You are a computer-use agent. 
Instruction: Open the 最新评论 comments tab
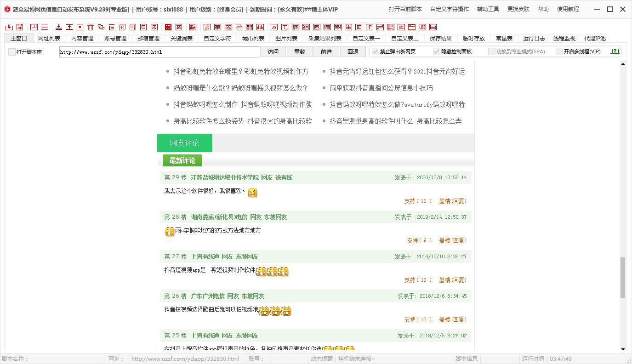tap(182, 160)
